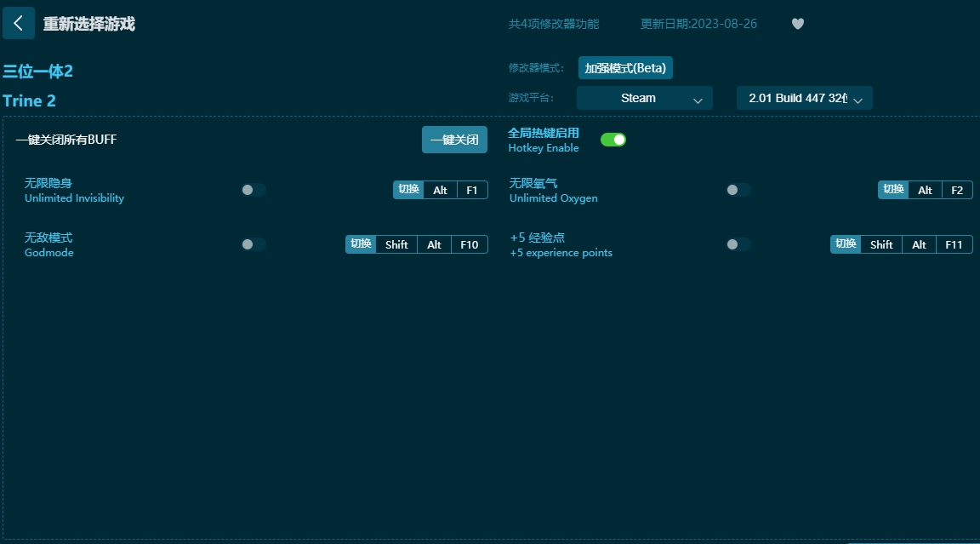Click the F11 key of the experience points hotkey
Screen dimensions: 980x544
click(954, 244)
